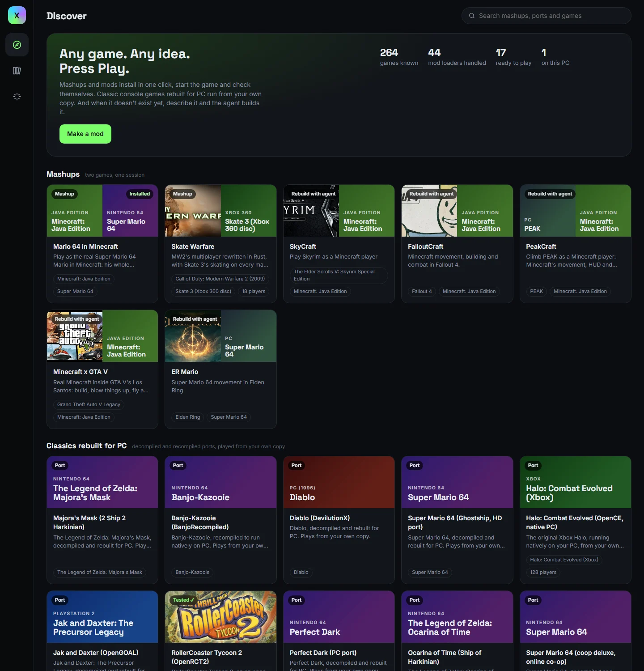Click the Call of Duty: Modern Warfare 2 (2009) tag
The image size is (644, 671).
click(x=220, y=279)
